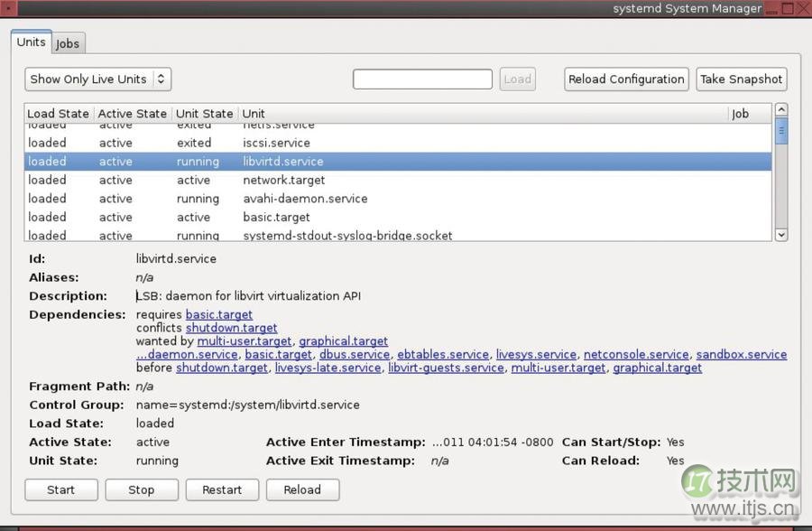The image size is (812, 531).
Task: Click Take Snapshot button
Action: 741,79
